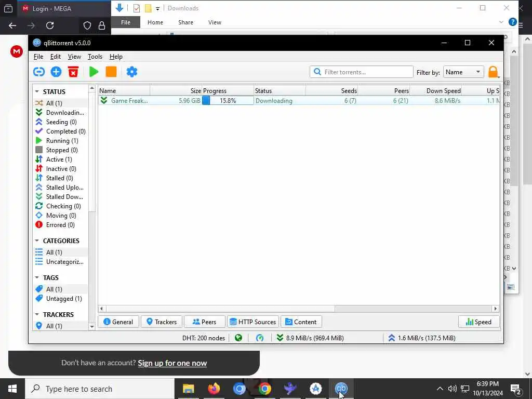Collapse the CATEGORIES section
Image resolution: width=532 pixels, height=399 pixels.
click(37, 241)
